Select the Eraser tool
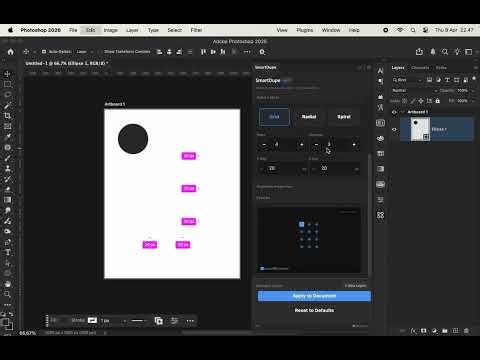The width and height of the screenshot is (480, 360). coord(7,189)
